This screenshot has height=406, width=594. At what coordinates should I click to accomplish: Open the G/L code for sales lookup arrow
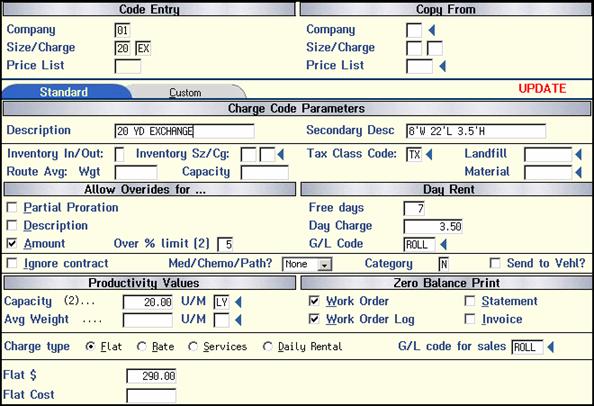pos(550,347)
